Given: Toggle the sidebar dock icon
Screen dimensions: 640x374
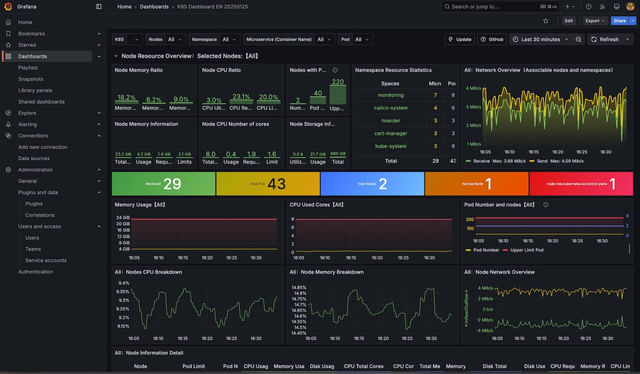Looking at the screenshot, I should (99, 7).
